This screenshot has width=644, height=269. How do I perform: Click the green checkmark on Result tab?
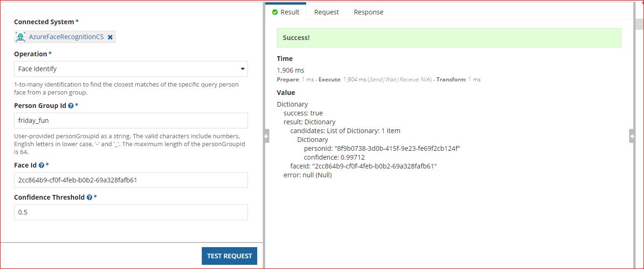coord(275,12)
